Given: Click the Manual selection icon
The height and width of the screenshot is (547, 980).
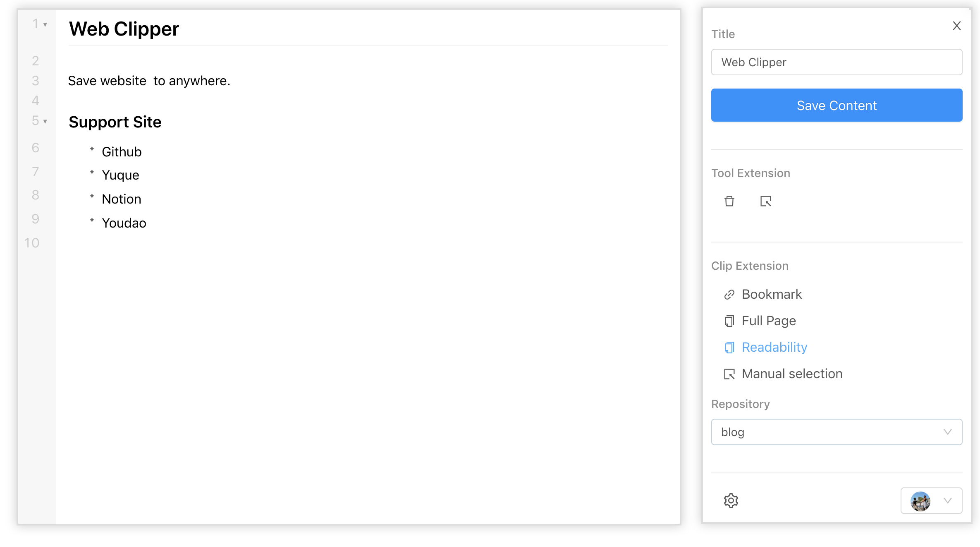Looking at the screenshot, I should tap(729, 374).
